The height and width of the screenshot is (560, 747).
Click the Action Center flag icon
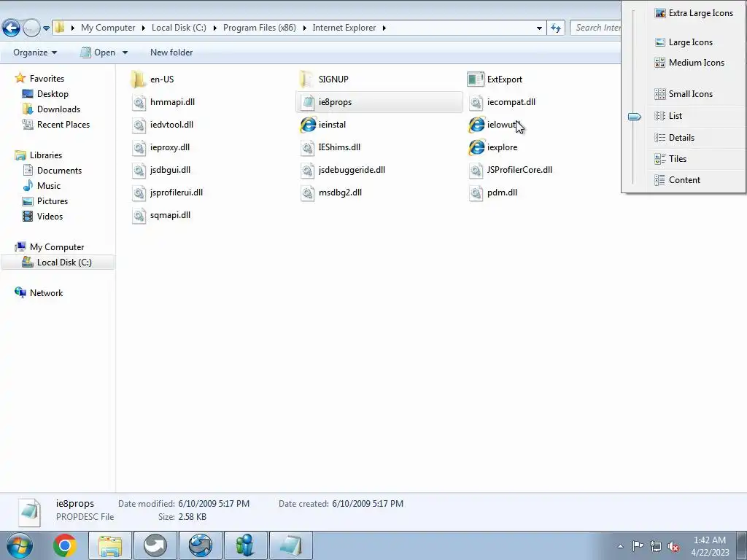638,546
